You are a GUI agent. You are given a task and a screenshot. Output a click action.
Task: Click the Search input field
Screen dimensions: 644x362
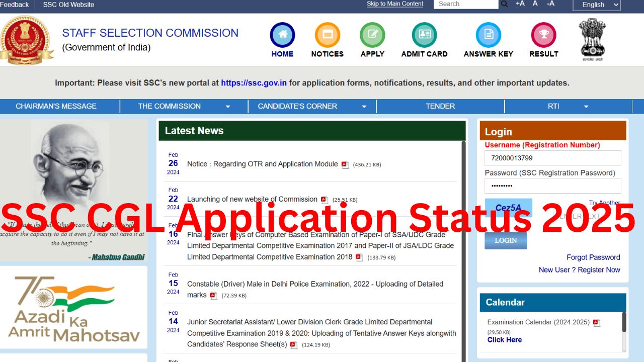466,4
